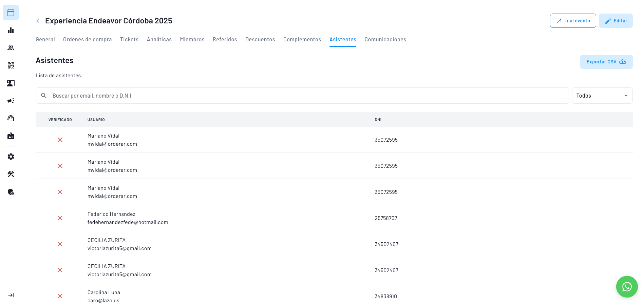Screen dimensions: 644x305
Task: Select the Asistentes tab
Action: pos(343,39)
